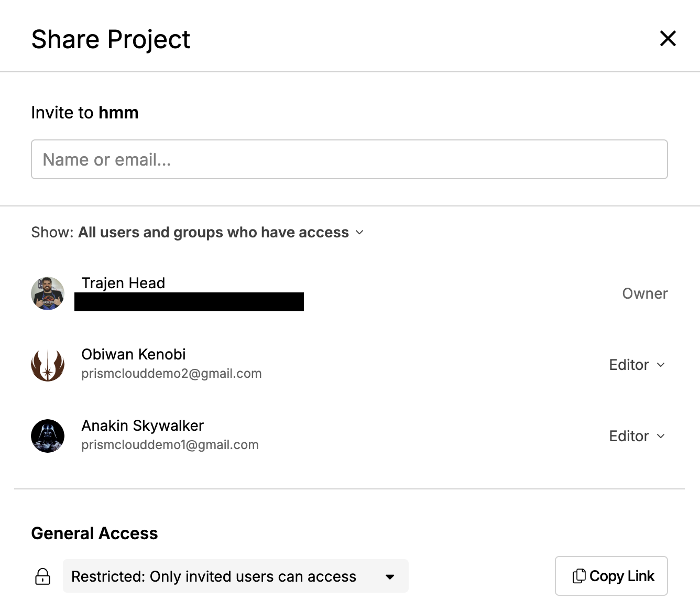Change Obiwan Kenobi's Editor role

pos(637,365)
